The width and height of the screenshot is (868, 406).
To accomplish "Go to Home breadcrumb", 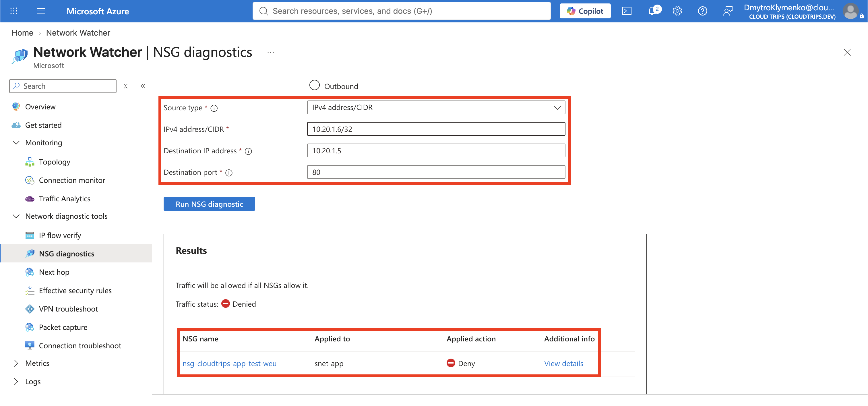I will click(22, 33).
